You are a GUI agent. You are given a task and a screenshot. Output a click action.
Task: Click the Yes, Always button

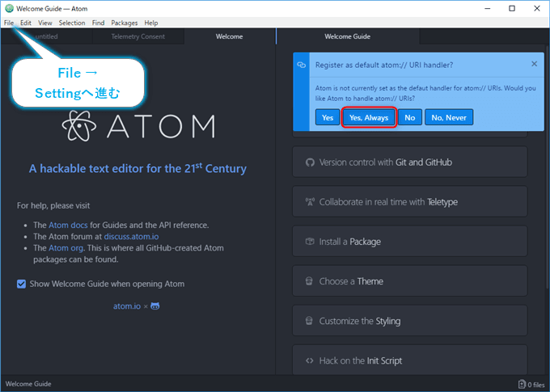click(x=369, y=117)
